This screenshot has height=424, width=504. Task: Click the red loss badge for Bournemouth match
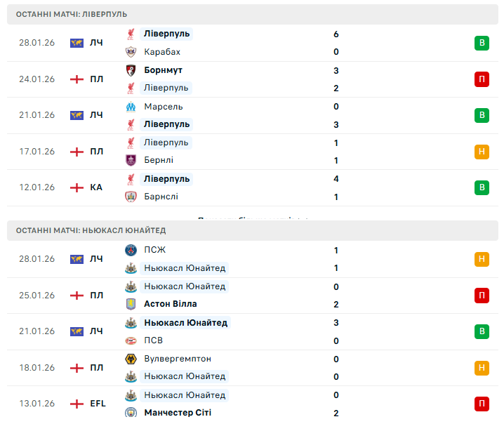coord(482,79)
